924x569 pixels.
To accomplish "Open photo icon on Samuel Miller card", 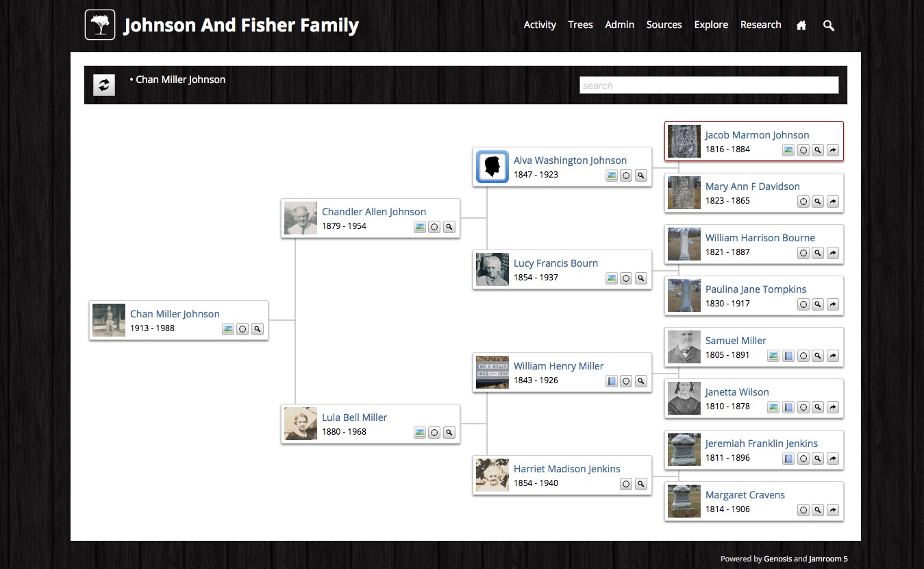I will [773, 356].
